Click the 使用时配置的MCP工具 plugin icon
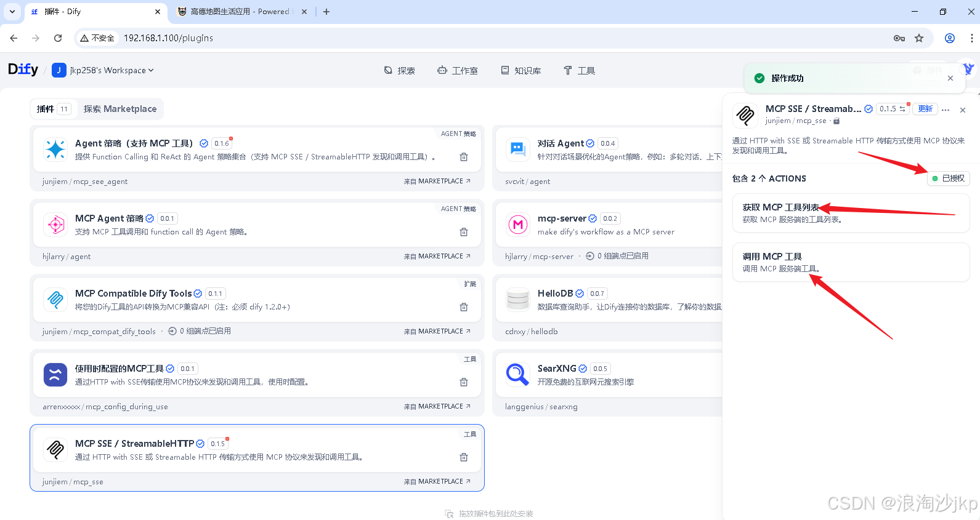Image resolution: width=980 pixels, height=520 pixels. [x=55, y=375]
